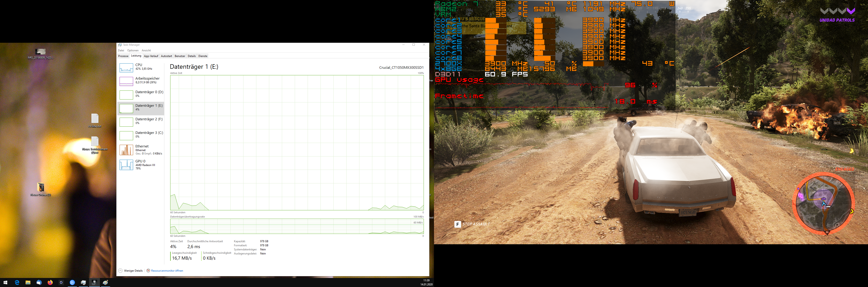
Task: Switch to the Dienste tab
Action: tap(203, 56)
